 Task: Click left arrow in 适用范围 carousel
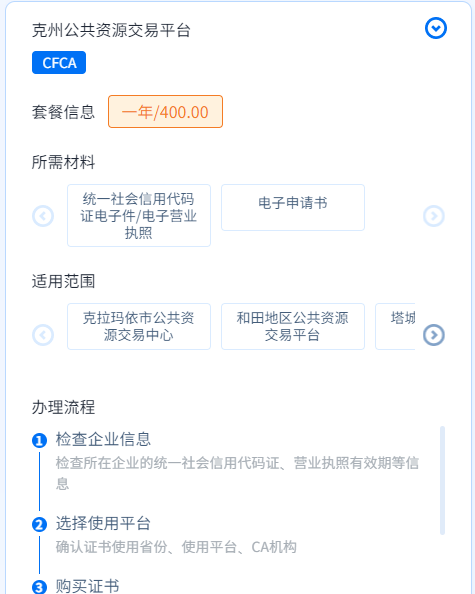click(43, 335)
